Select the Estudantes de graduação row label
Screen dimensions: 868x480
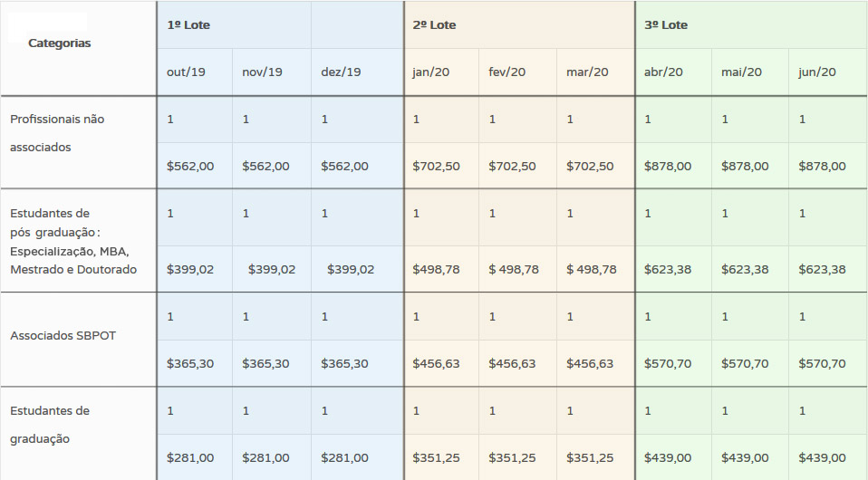tap(50, 425)
